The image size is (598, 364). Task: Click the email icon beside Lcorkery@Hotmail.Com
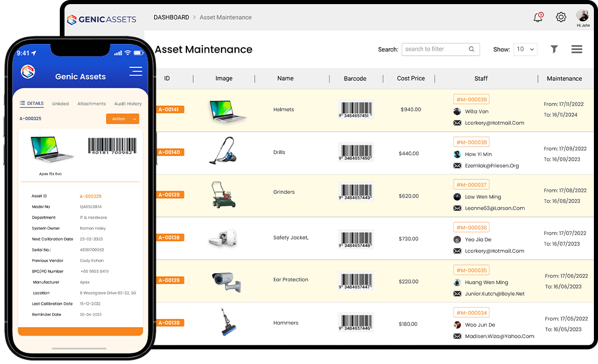click(x=457, y=123)
